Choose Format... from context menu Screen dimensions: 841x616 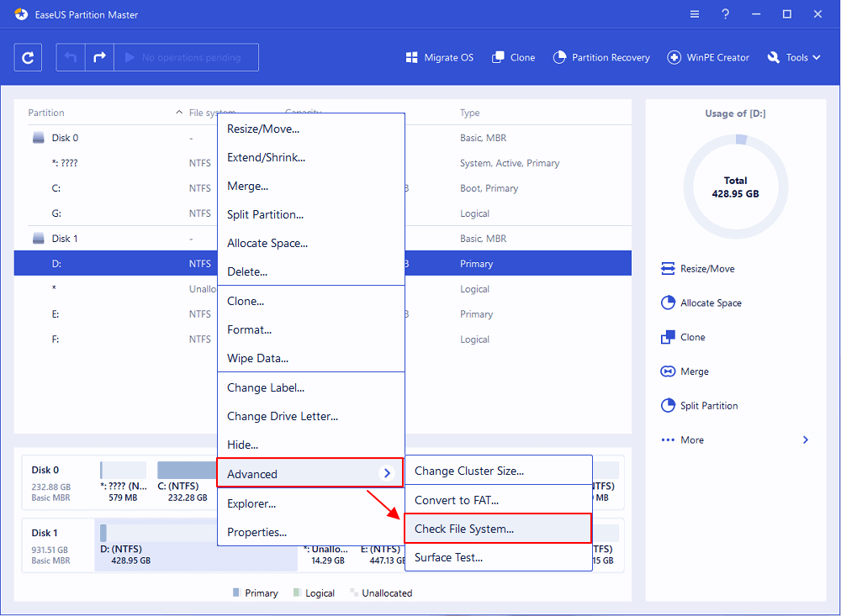[310, 329]
